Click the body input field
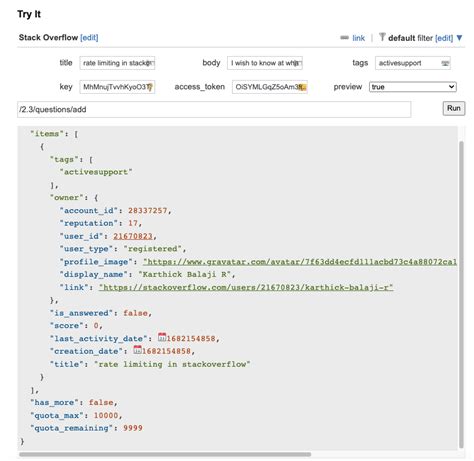 coord(265,63)
